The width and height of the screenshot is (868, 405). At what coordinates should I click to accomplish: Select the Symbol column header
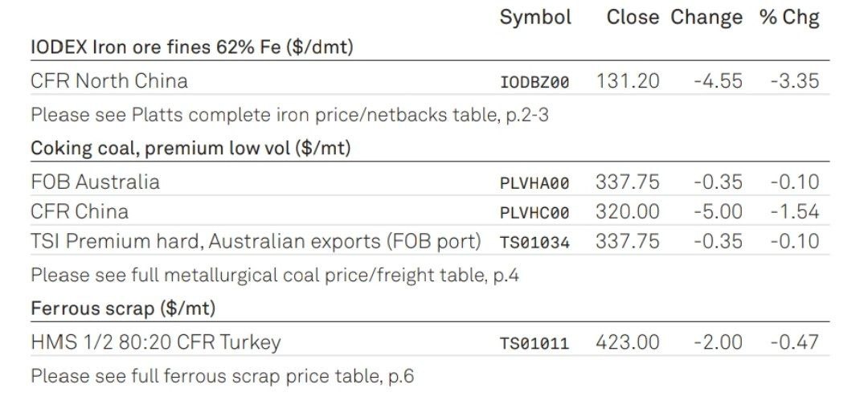(535, 17)
